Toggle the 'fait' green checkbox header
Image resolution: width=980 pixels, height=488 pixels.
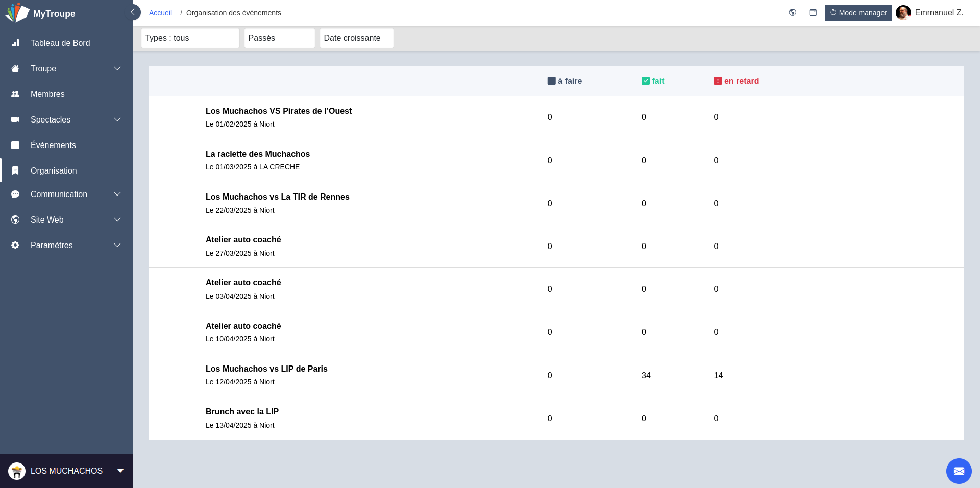click(645, 81)
